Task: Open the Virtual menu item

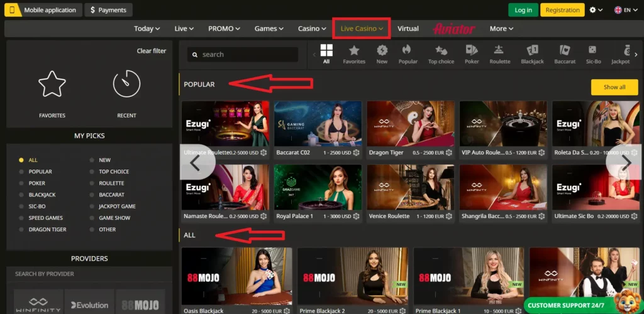Action: point(408,28)
